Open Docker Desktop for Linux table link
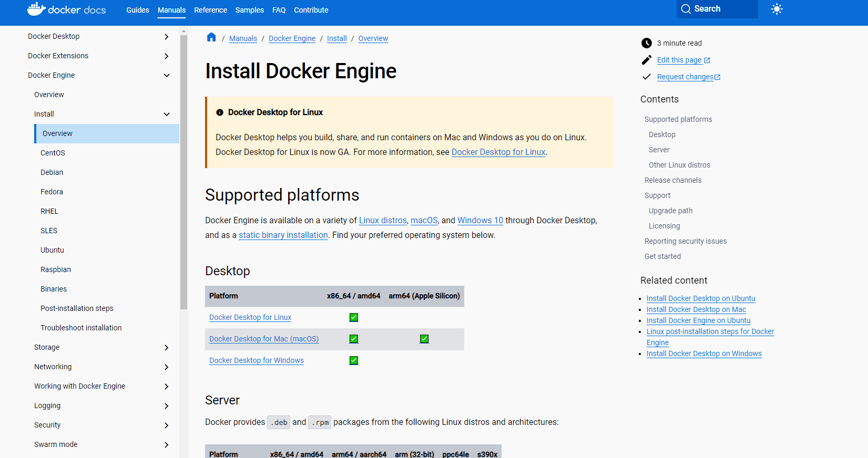This screenshot has height=458, width=868. point(250,317)
